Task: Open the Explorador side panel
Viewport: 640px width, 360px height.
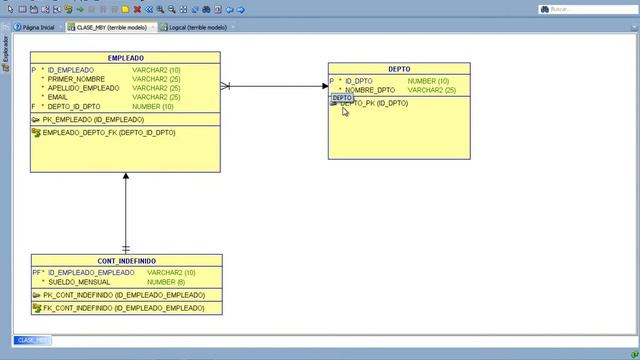Action: 5,53
